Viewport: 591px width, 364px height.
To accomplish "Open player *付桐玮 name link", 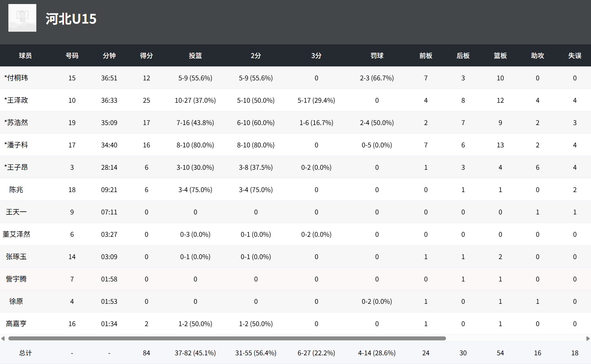I will point(16,78).
